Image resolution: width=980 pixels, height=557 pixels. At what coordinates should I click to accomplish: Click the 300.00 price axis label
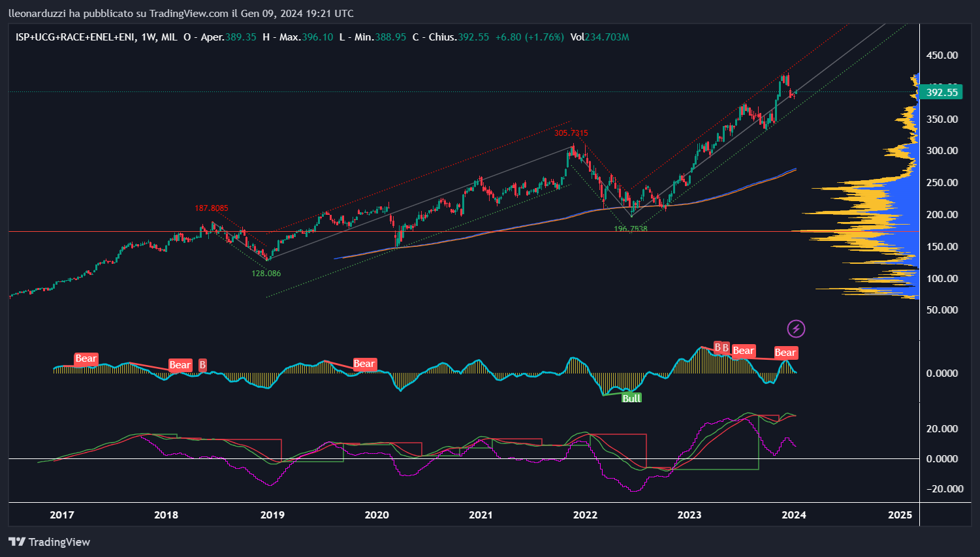[942, 151]
